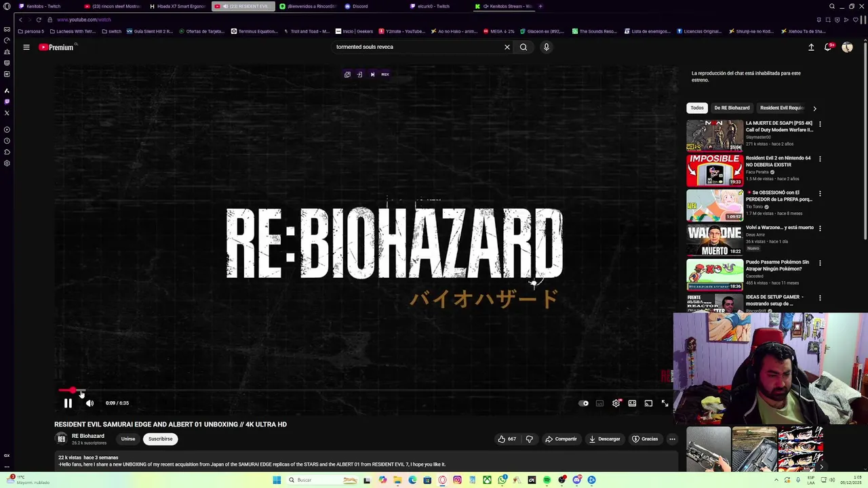The width and height of the screenshot is (868, 488).
Task: Mute the video volume speaker icon
Action: 90,403
